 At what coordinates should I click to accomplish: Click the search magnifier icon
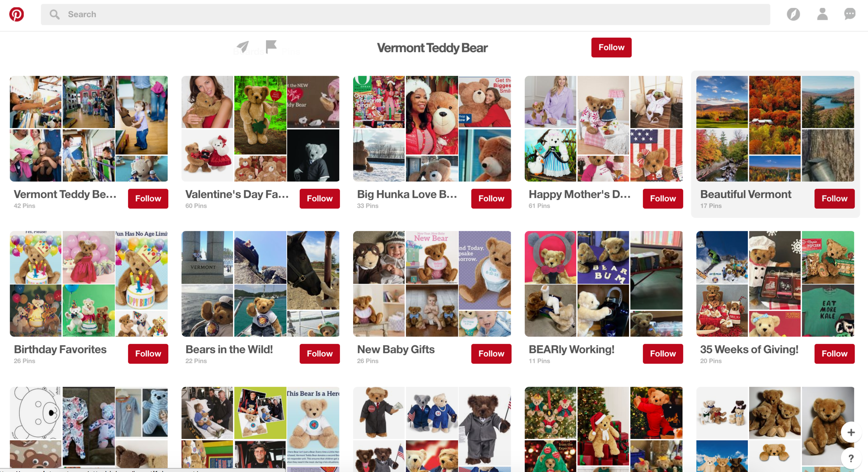pyautogui.click(x=55, y=14)
